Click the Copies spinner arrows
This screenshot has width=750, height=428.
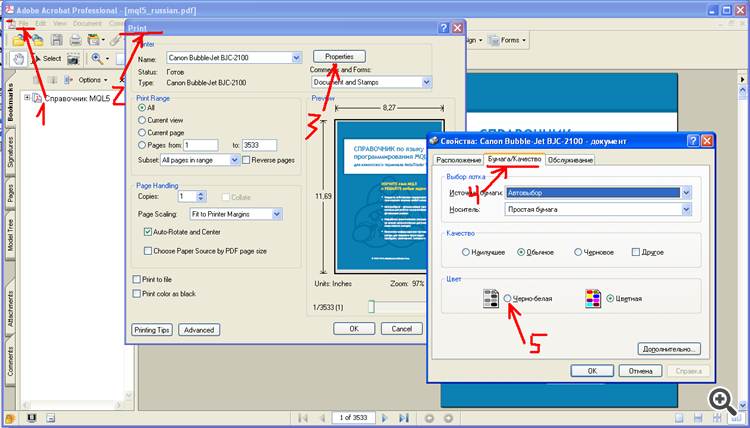click(x=201, y=197)
